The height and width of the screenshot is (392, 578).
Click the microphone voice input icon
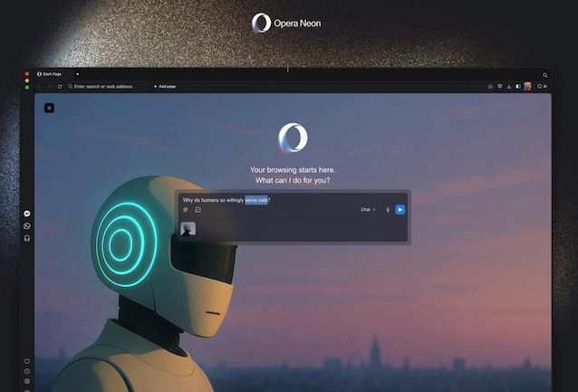coord(388,210)
